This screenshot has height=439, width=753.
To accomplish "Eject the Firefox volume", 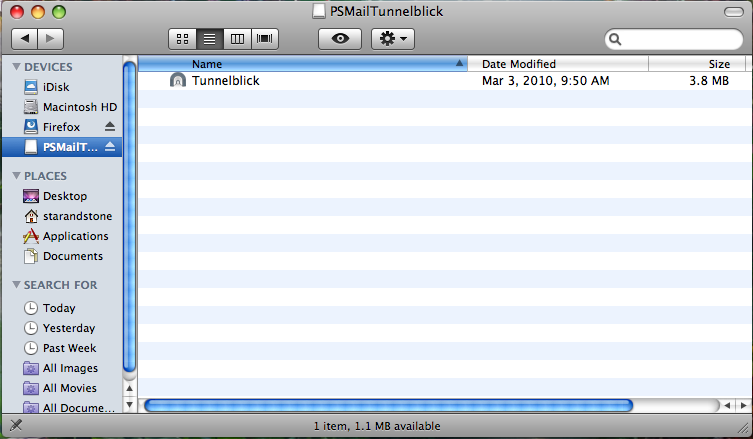I will (110, 127).
